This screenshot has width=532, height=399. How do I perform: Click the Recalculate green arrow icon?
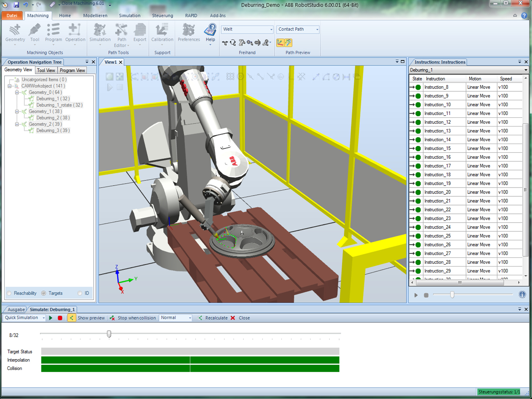coord(200,318)
